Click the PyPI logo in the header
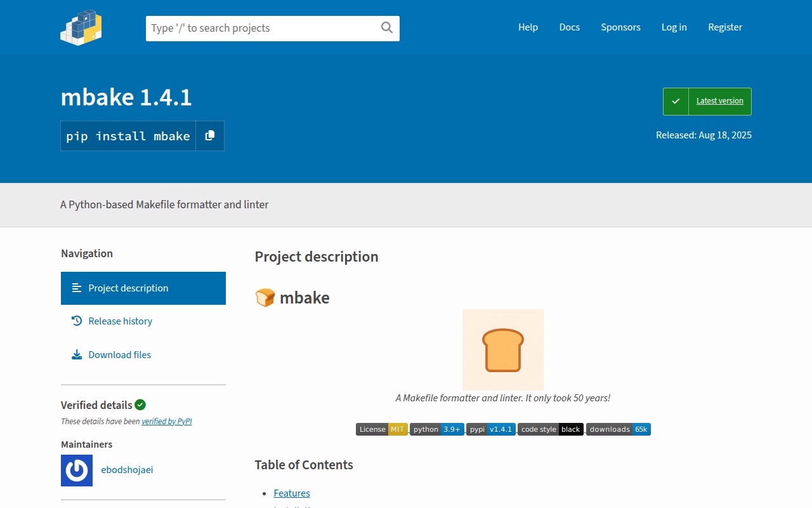 81,27
